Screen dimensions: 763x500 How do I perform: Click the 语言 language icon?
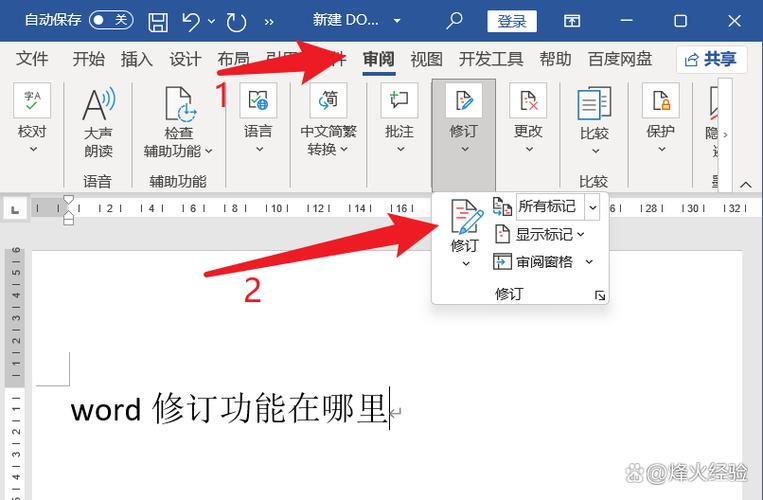[258, 100]
